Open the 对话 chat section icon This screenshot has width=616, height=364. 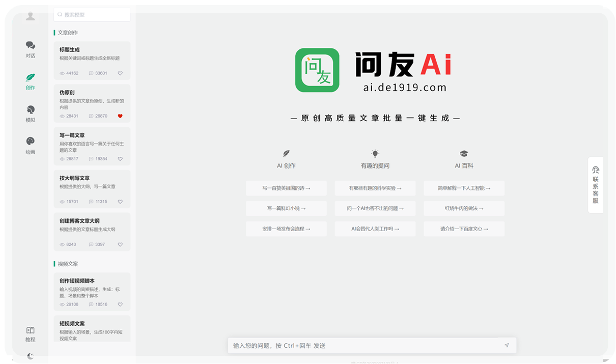point(31,46)
